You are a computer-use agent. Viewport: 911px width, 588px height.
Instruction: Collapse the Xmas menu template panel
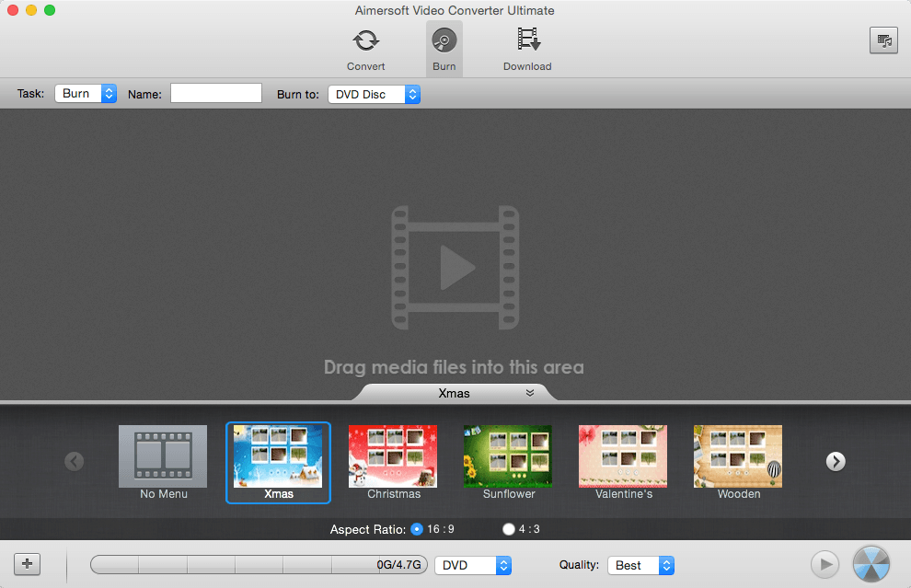pyautogui.click(x=530, y=393)
